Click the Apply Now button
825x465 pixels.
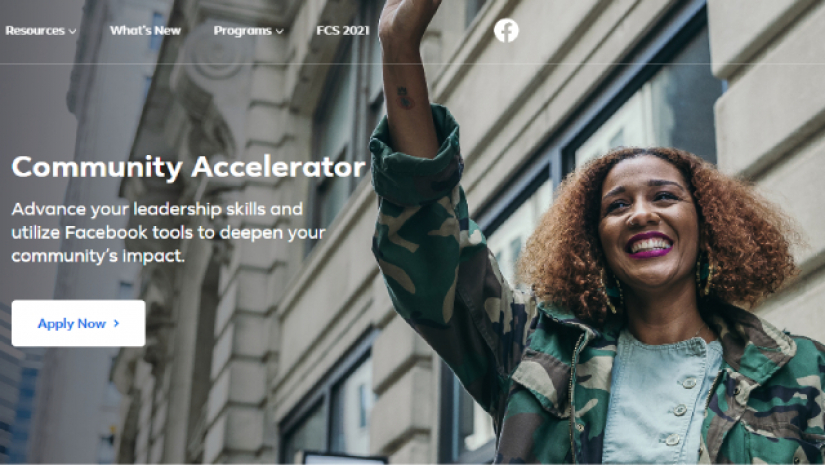point(78,323)
